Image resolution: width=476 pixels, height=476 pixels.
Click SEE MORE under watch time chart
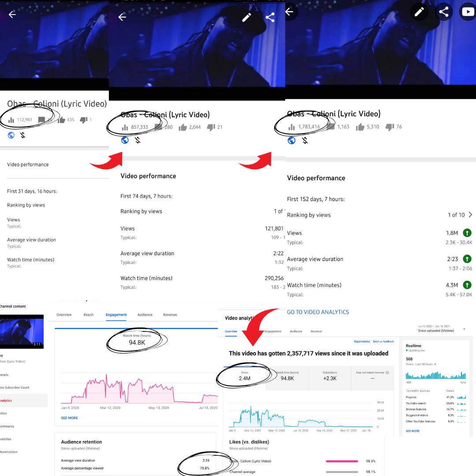(70, 418)
